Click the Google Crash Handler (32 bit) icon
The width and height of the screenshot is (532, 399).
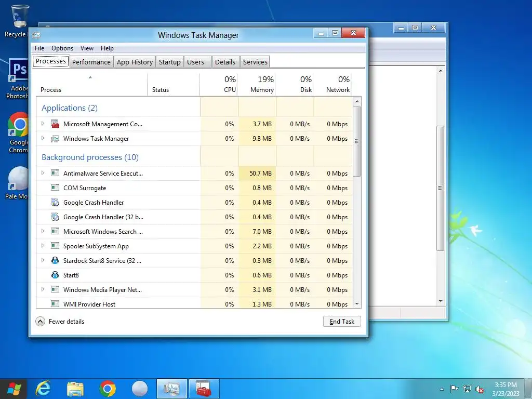[55, 217]
